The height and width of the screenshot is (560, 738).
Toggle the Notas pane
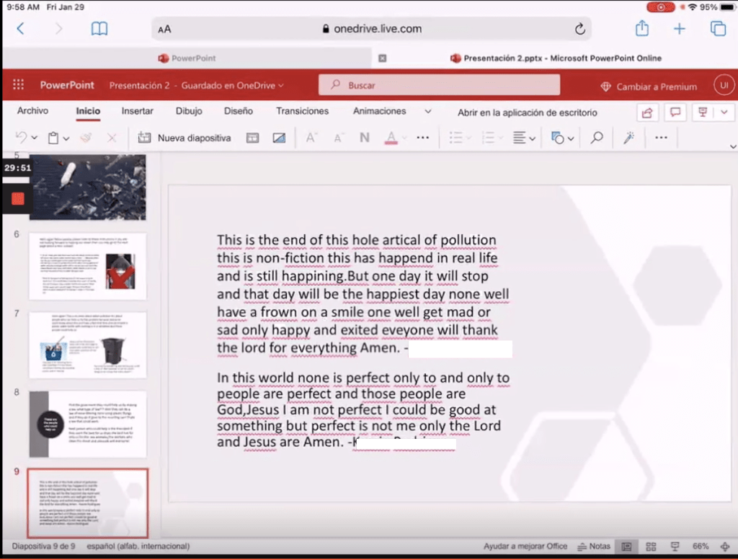[594, 546]
